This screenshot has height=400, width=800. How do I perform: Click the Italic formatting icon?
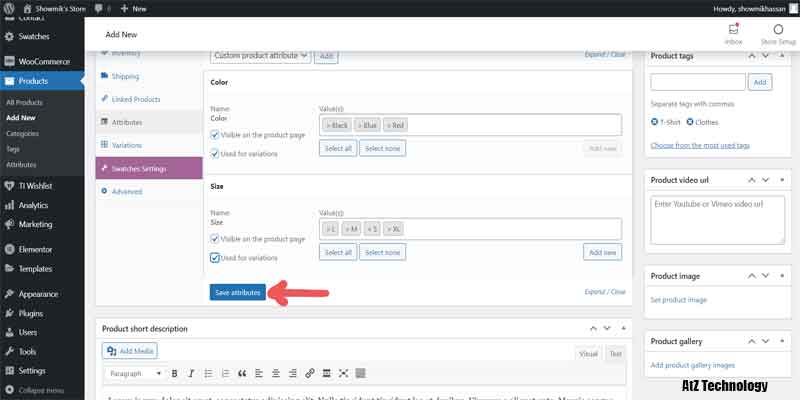pyautogui.click(x=191, y=373)
